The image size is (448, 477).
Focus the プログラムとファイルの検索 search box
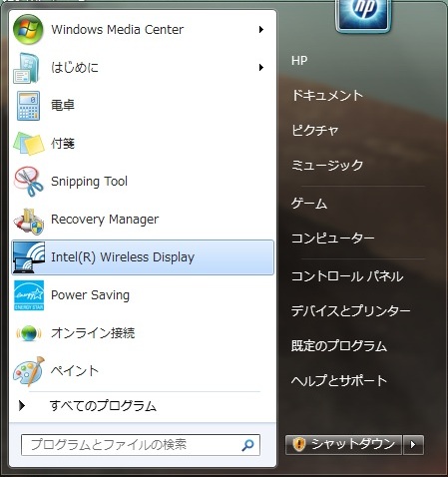141,445
